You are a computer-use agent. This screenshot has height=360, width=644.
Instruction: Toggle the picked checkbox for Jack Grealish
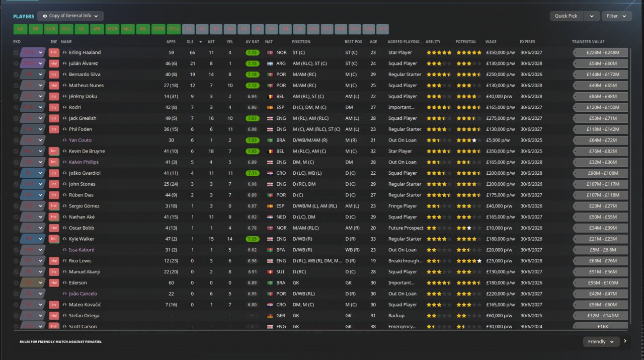click(16, 118)
